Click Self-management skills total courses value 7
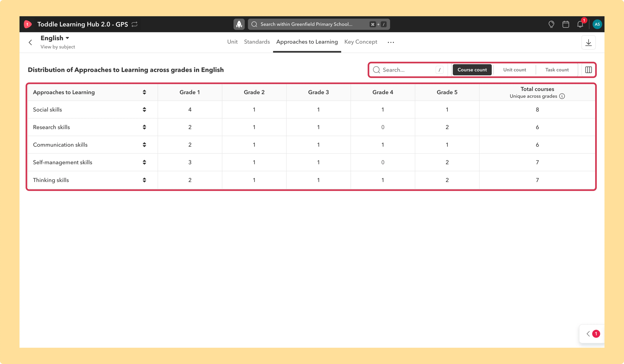The height and width of the screenshot is (364, 624). click(x=537, y=162)
